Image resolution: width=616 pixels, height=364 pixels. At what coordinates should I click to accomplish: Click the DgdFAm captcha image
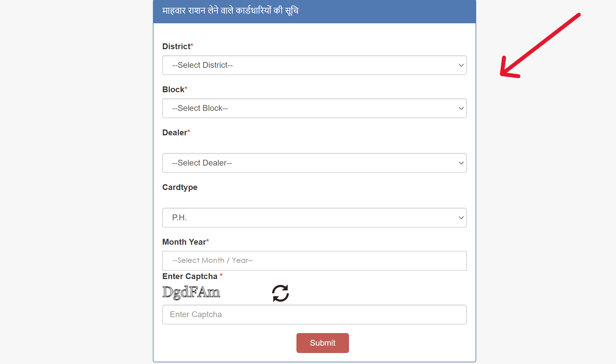click(191, 292)
